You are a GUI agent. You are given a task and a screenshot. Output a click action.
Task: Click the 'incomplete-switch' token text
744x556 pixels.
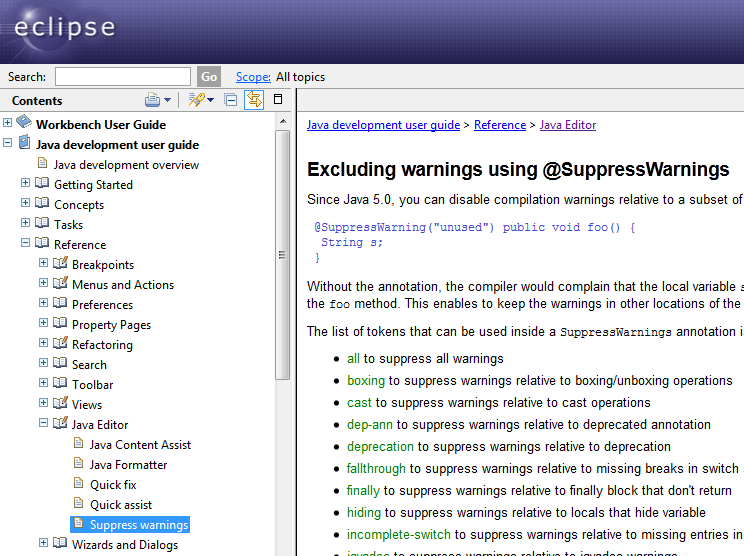click(x=399, y=535)
